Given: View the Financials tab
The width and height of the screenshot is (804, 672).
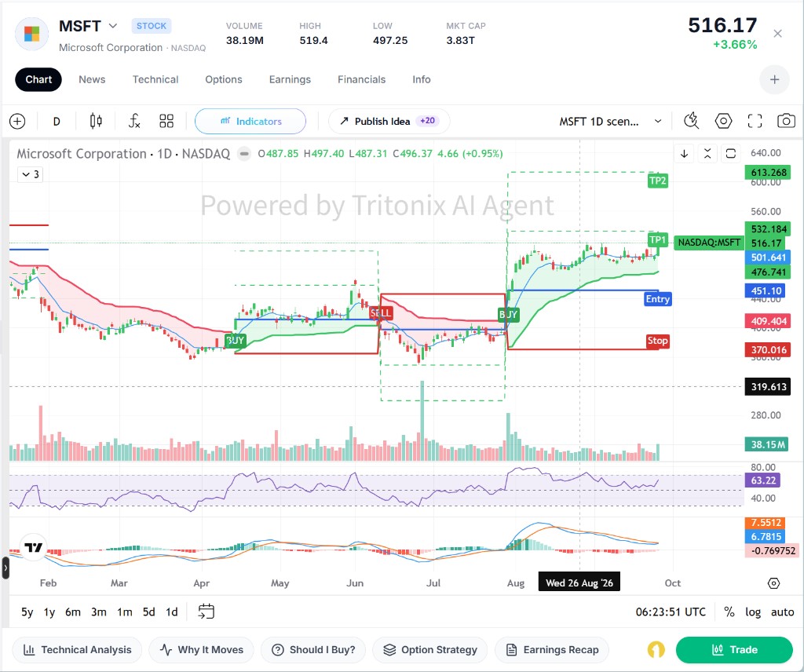Looking at the screenshot, I should pos(361,79).
